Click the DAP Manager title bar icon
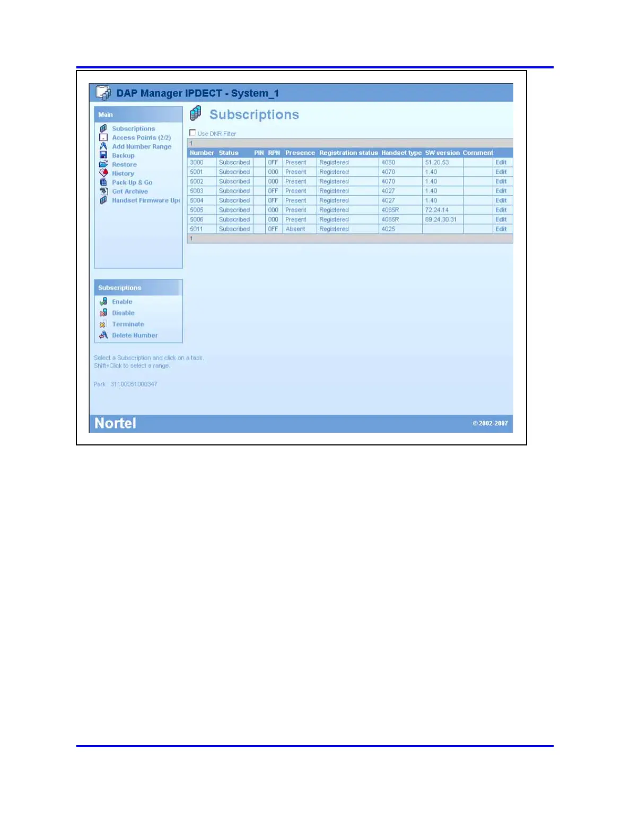The width and height of the screenshot is (630, 840). click(103, 93)
